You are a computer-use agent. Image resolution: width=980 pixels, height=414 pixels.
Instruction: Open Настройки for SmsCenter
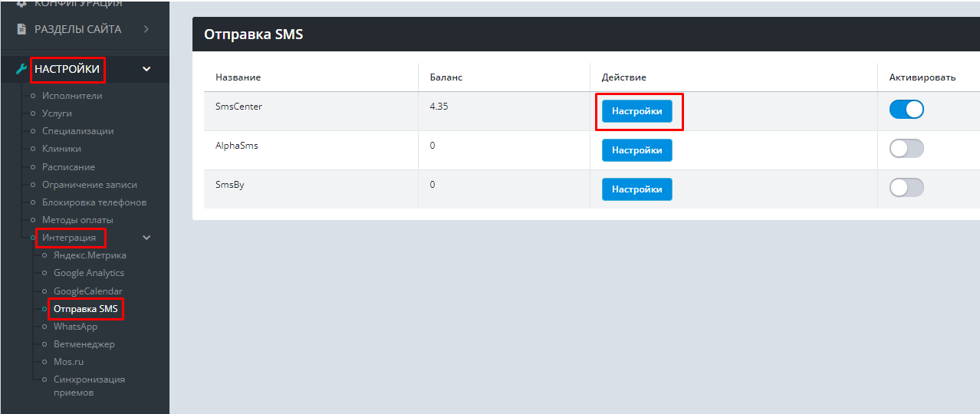point(636,110)
